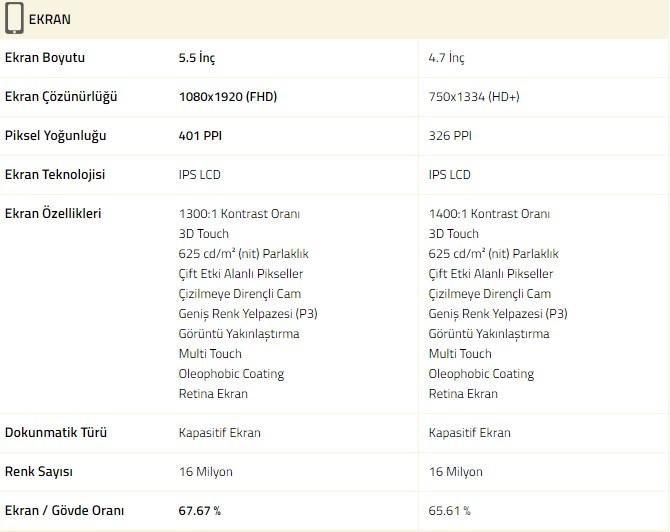Select the Dokunmatik Türü row label
This screenshot has width=670, height=532.
click(56, 433)
